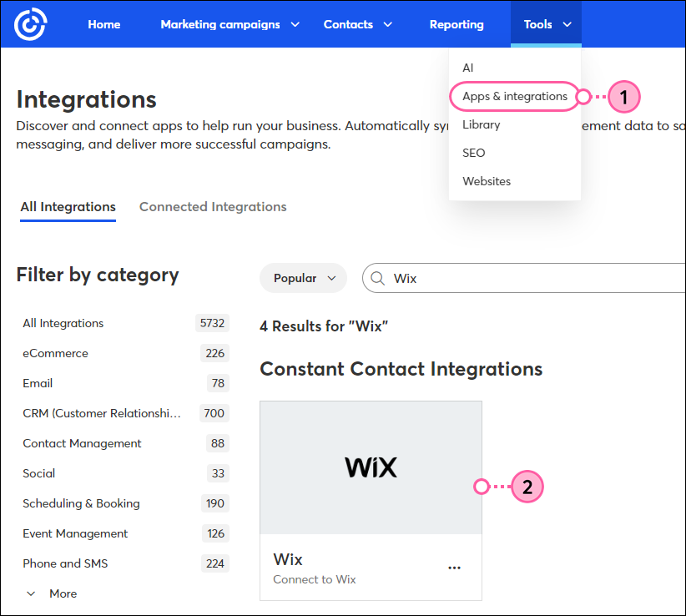The height and width of the screenshot is (616, 686).
Task: Toggle the Tools dropdown menu
Action: 546,24
